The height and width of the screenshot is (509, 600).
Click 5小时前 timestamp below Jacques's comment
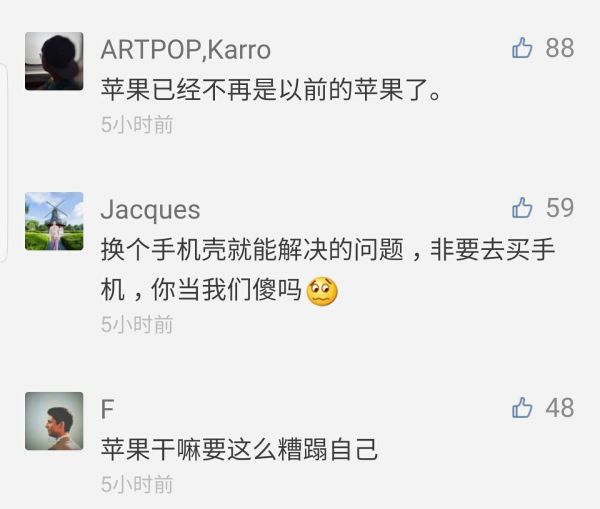tap(137, 324)
